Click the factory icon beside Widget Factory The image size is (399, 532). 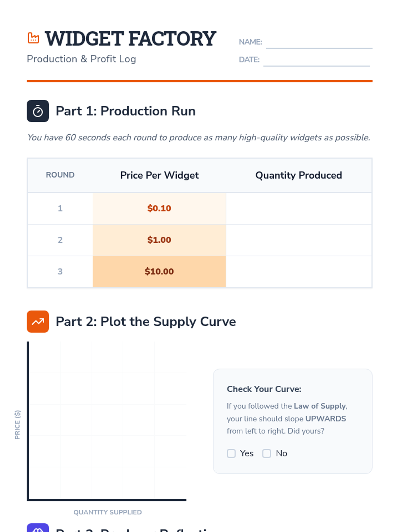click(x=33, y=38)
